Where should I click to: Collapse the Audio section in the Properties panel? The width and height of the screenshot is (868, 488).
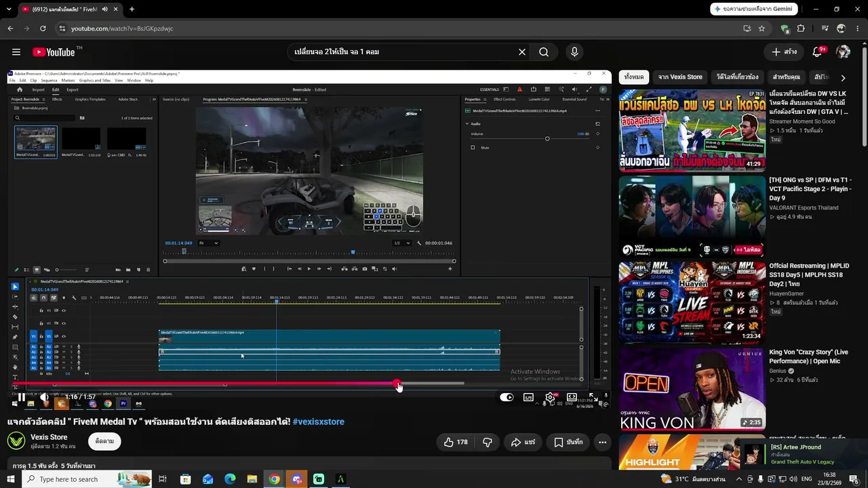[x=467, y=123]
